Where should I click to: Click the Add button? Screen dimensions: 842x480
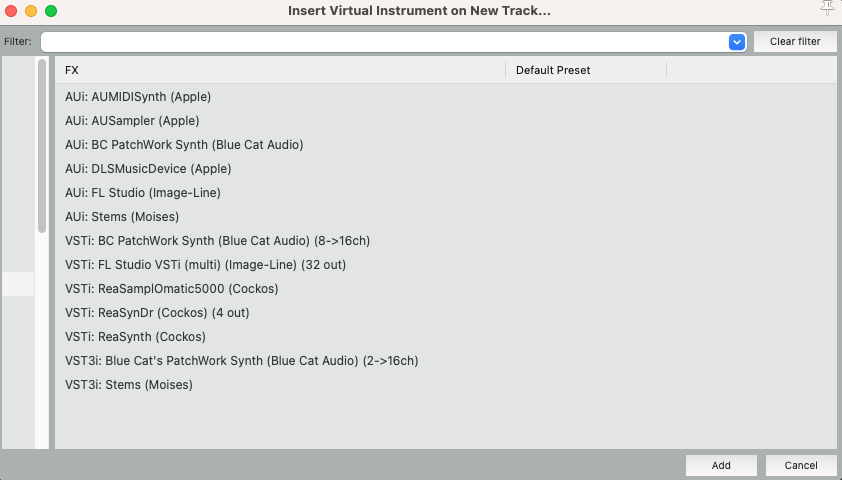pyautogui.click(x=721, y=465)
